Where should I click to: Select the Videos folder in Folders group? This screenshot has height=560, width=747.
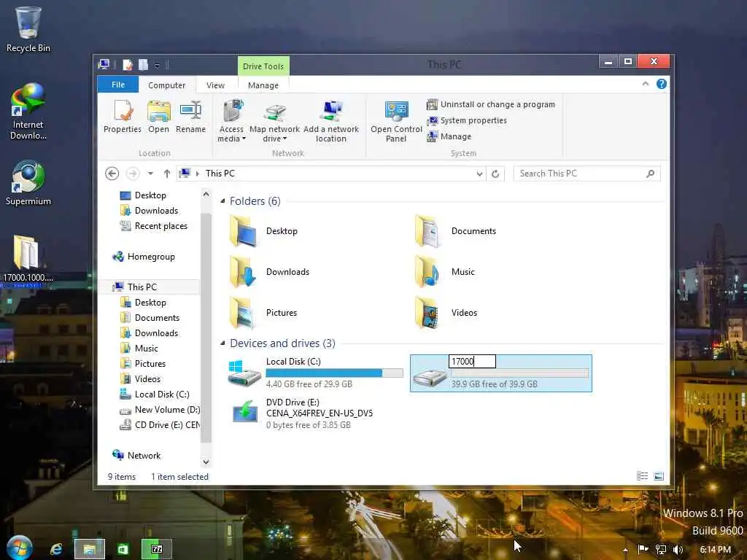[x=446, y=313]
